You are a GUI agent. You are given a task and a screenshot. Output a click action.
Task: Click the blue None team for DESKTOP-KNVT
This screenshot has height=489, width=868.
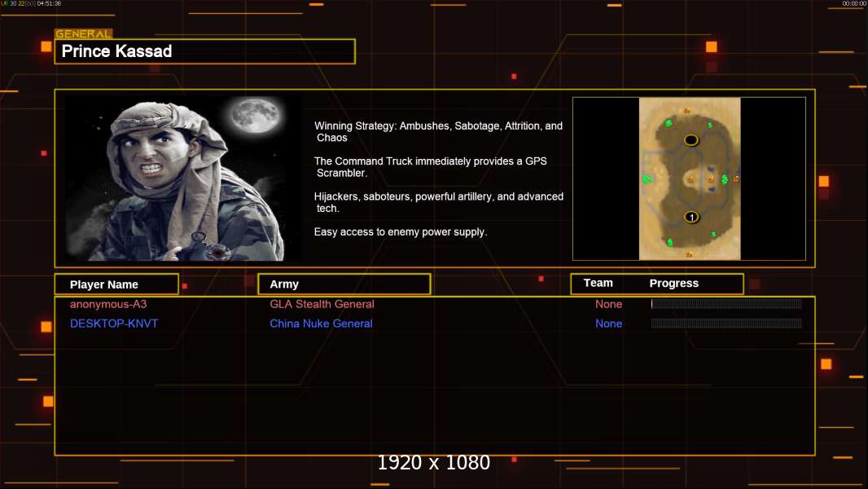pos(608,324)
